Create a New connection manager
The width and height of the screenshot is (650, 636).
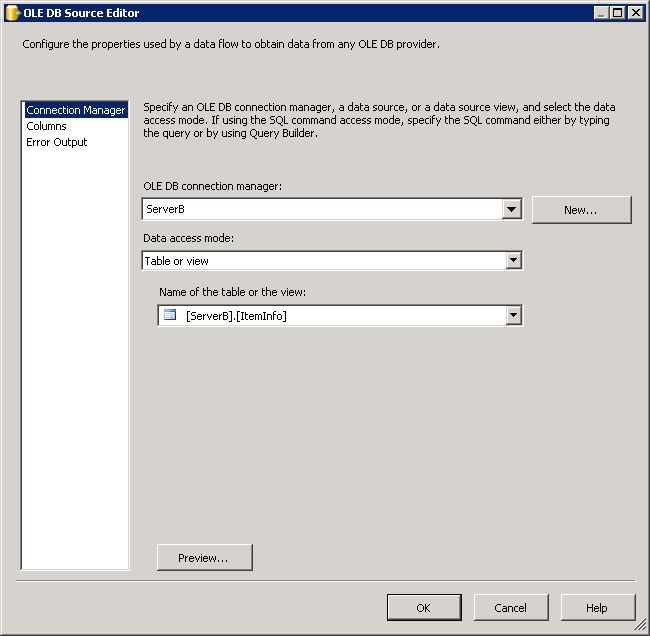coord(582,210)
